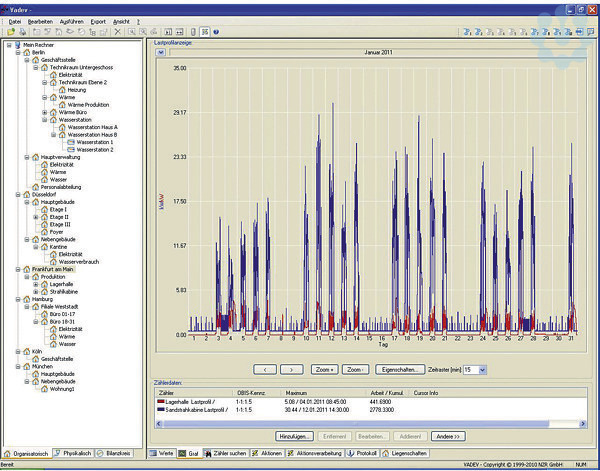Click the Hinzufügen... button

(x=295, y=437)
